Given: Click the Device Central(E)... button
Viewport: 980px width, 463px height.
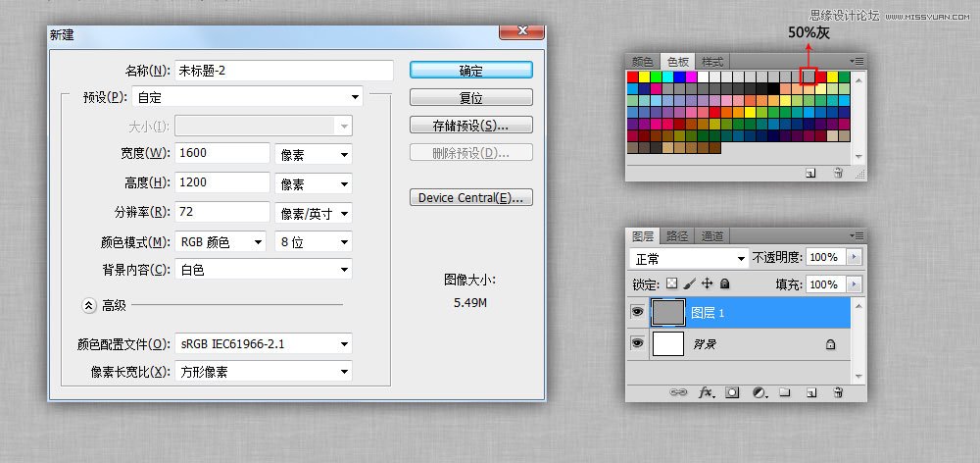Looking at the screenshot, I should [x=471, y=198].
